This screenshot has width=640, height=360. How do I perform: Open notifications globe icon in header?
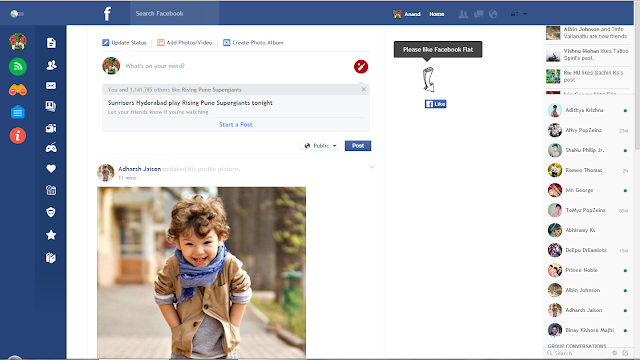pyautogui.click(x=493, y=14)
